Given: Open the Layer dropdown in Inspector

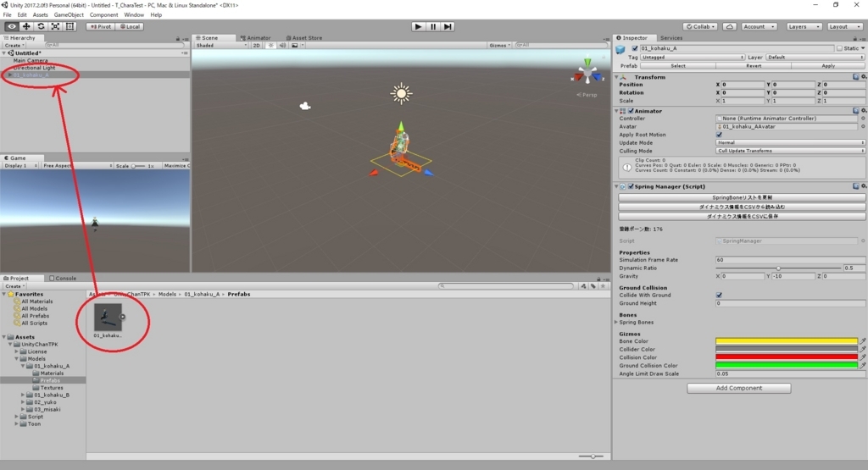Looking at the screenshot, I should tap(815, 57).
